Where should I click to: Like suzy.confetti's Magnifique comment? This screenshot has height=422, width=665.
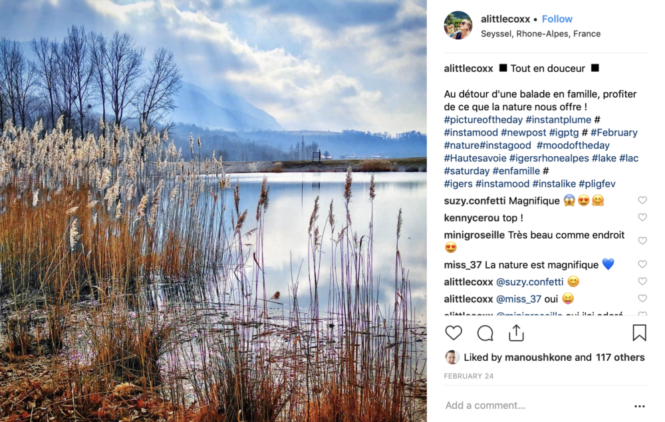coord(643,200)
